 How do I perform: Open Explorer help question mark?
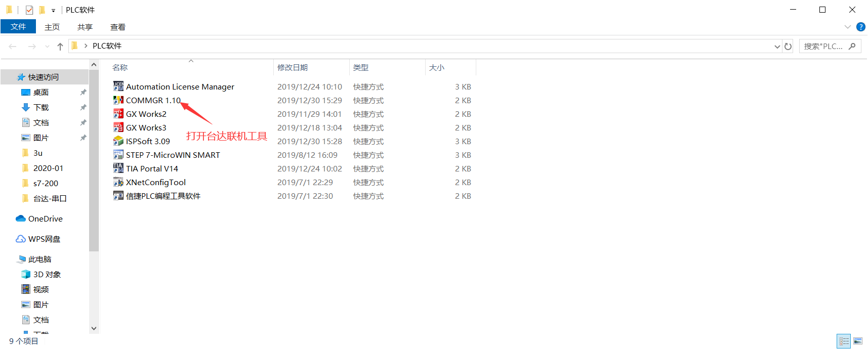tap(860, 27)
